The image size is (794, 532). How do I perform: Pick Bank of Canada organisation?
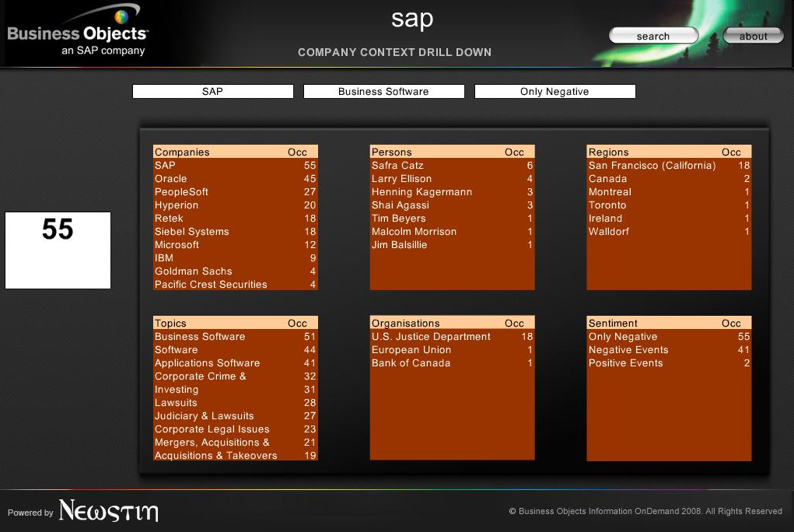[452, 362]
